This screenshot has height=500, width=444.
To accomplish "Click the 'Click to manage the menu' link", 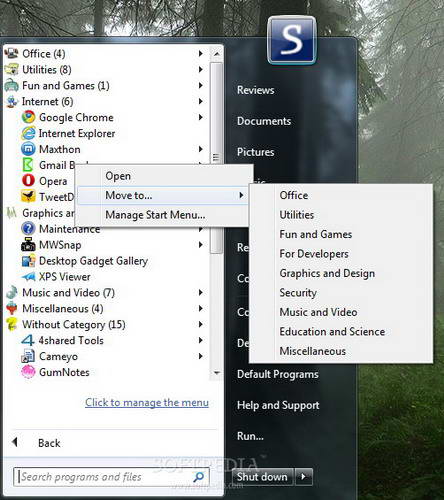I will [x=147, y=403].
